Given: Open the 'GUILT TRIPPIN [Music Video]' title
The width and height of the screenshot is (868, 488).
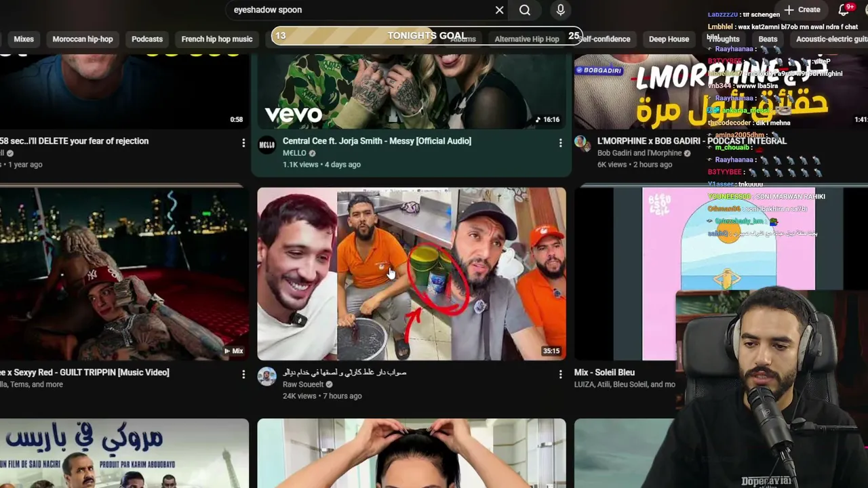Looking at the screenshot, I should [85, 372].
